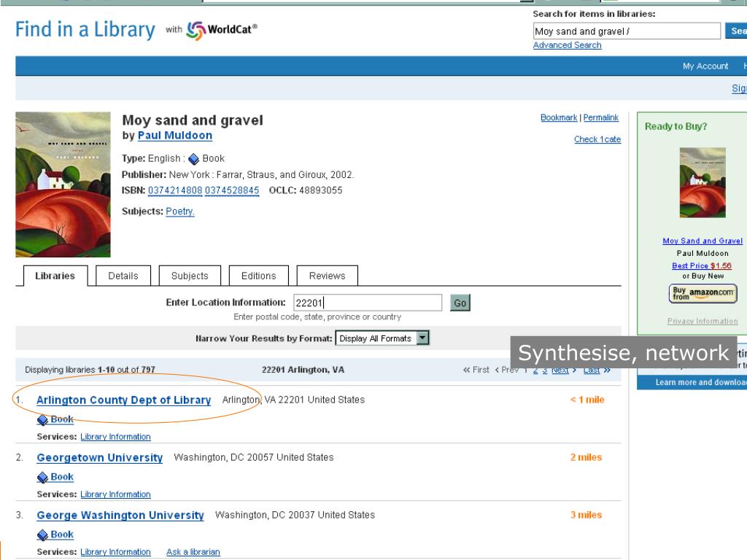Click the Find in a Library heading

coord(85,29)
